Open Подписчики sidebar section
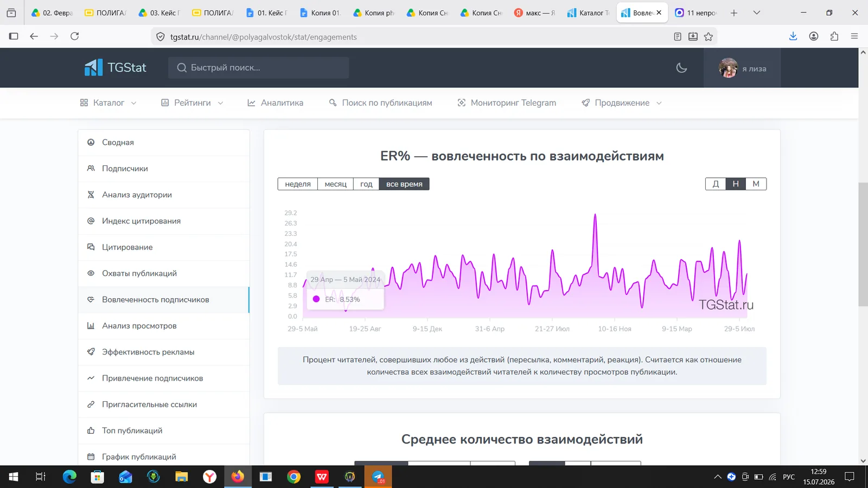Viewport: 868px width, 488px height. (164, 169)
